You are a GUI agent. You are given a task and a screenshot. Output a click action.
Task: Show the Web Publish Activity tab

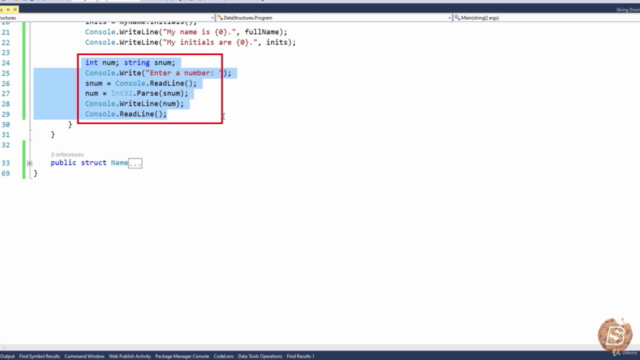click(130, 356)
